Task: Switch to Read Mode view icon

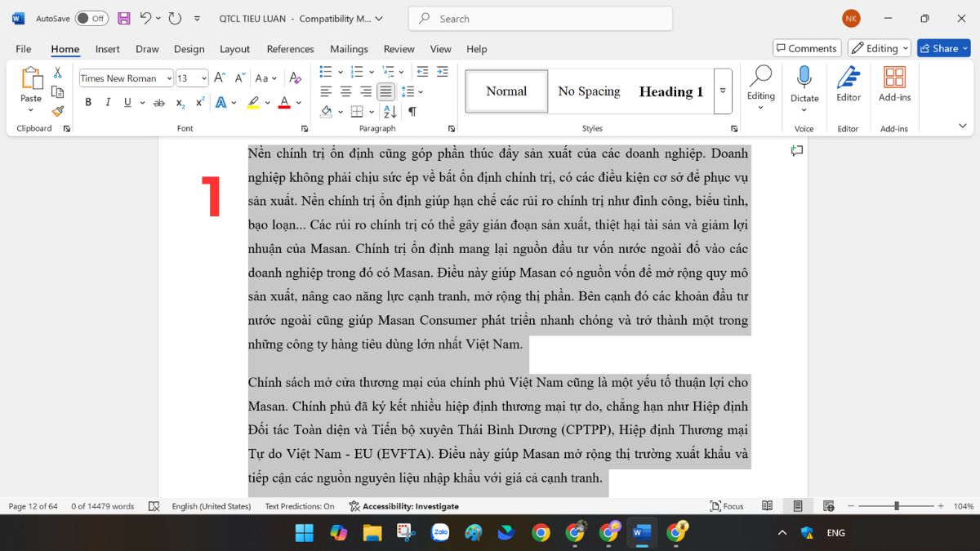Action: 767,506
